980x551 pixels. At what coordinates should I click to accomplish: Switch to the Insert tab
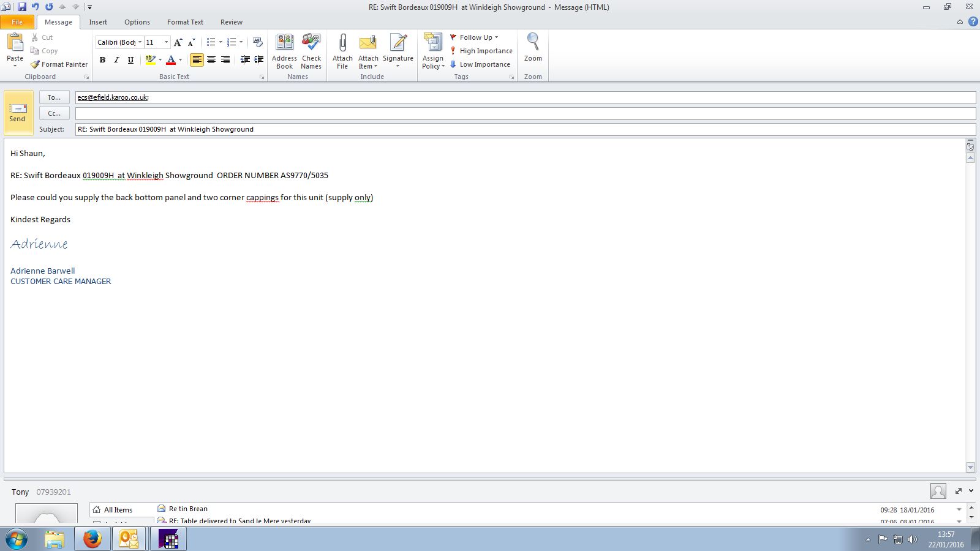pos(98,22)
